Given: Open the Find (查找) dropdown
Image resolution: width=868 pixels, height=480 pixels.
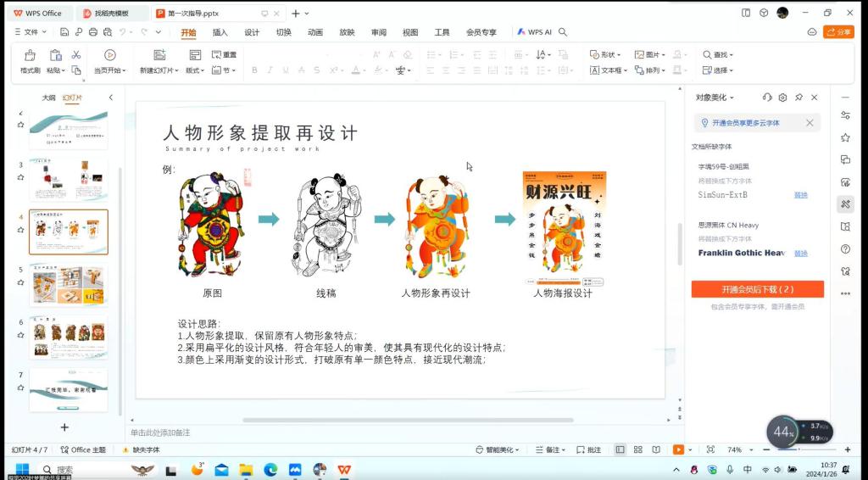Looking at the screenshot, I should click(x=718, y=54).
